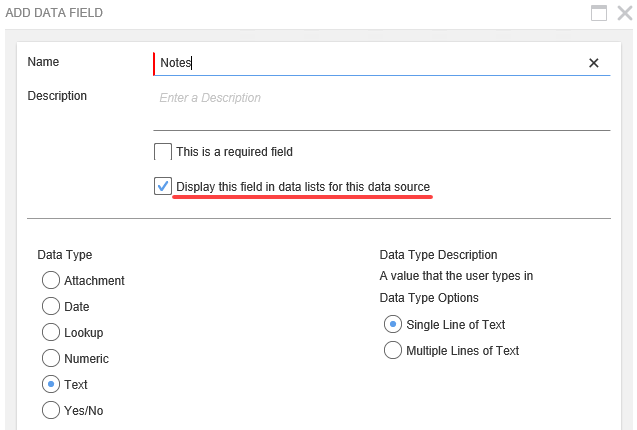The image size is (637, 430).
Task: Focus the Description text box
Action: [x=380, y=98]
